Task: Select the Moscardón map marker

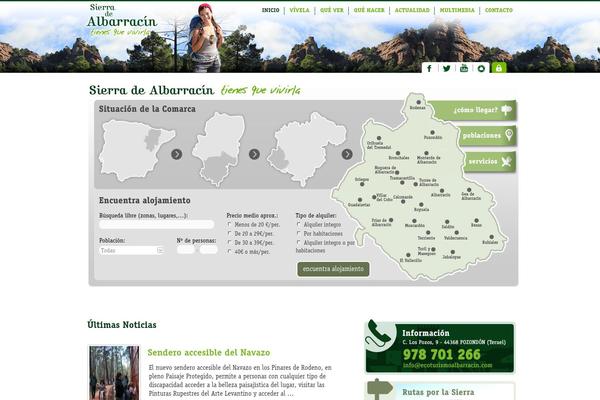Action: click(414, 221)
